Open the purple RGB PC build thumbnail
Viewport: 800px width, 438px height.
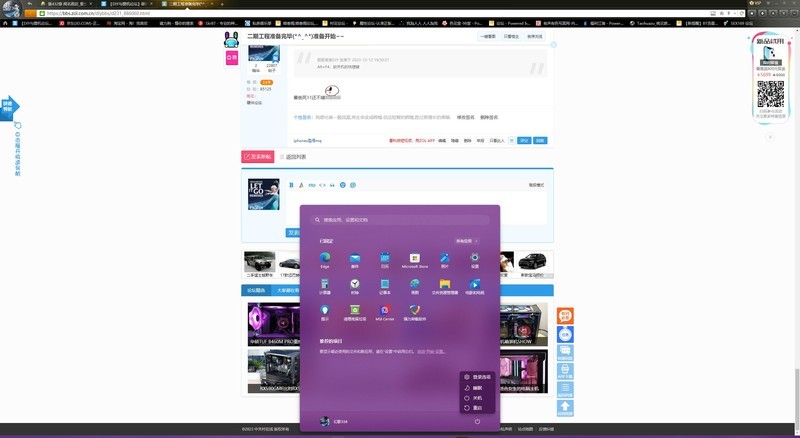(x=274, y=324)
